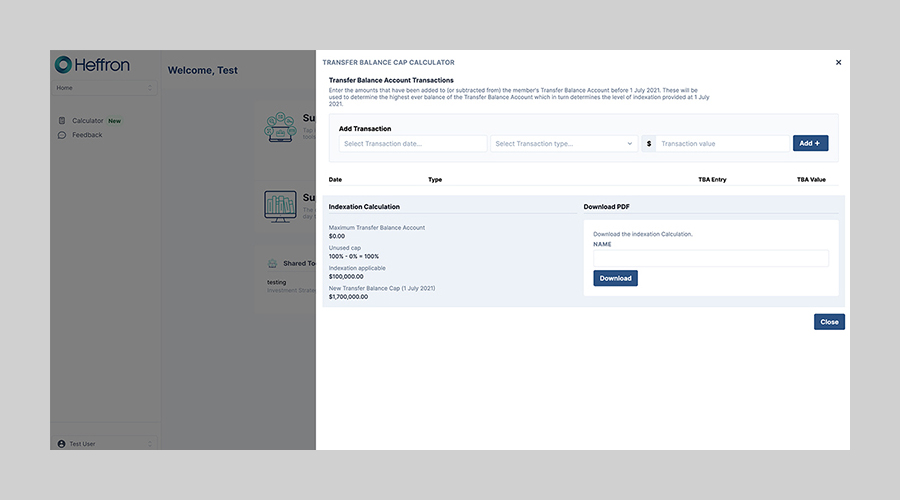The image size is (900, 500).
Task: Click the Welcome, Test heading
Action: [203, 71]
